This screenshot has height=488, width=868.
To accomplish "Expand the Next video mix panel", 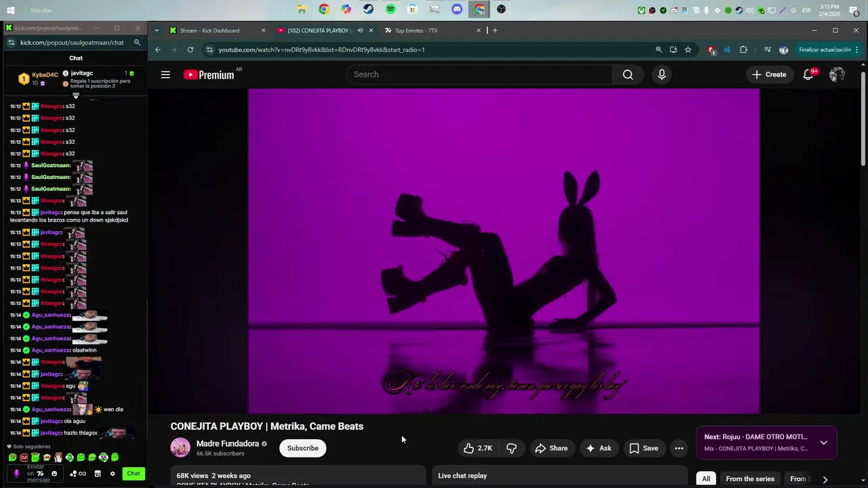I will [x=823, y=443].
